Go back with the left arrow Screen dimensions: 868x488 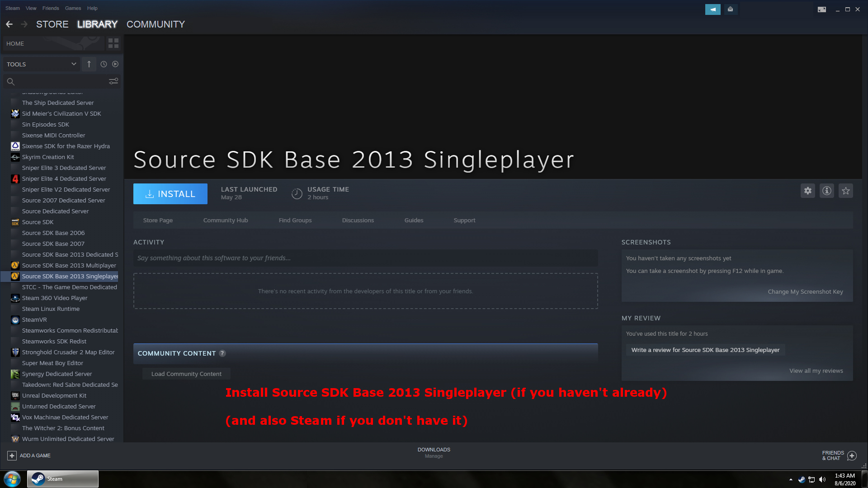click(x=9, y=24)
